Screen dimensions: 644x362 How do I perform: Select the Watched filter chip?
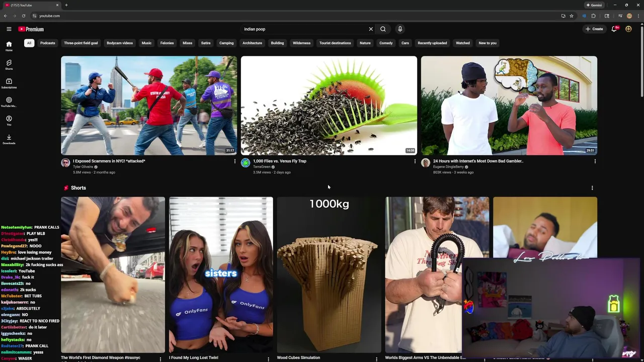(463, 43)
